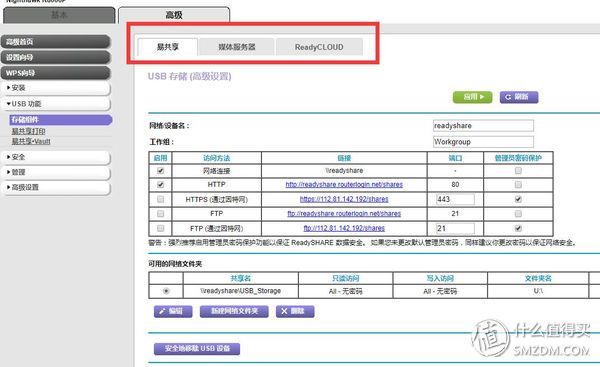The width and height of the screenshot is (600, 367).
Task: Open WPS向导 in the sidebar
Action: point(56,73)
